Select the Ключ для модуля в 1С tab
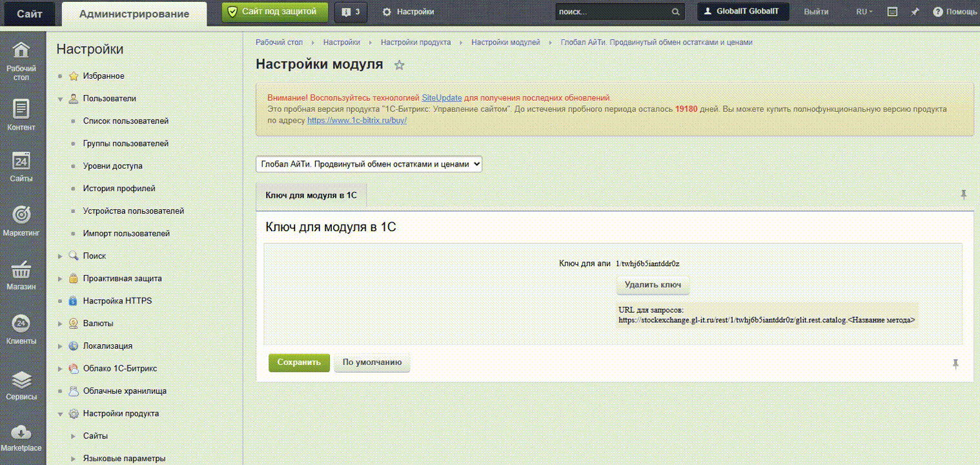This screenshot has height=465, width=980. pos(311,195)
